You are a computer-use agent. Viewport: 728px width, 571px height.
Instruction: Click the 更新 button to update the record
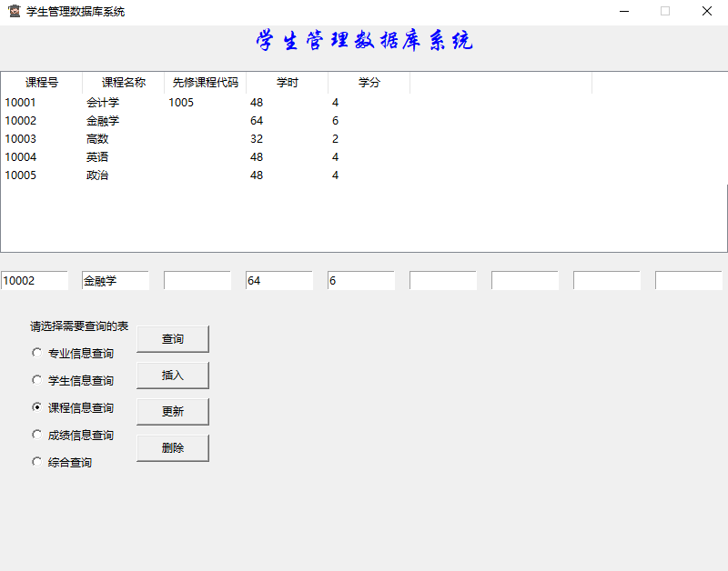click(x=172, y=411)
